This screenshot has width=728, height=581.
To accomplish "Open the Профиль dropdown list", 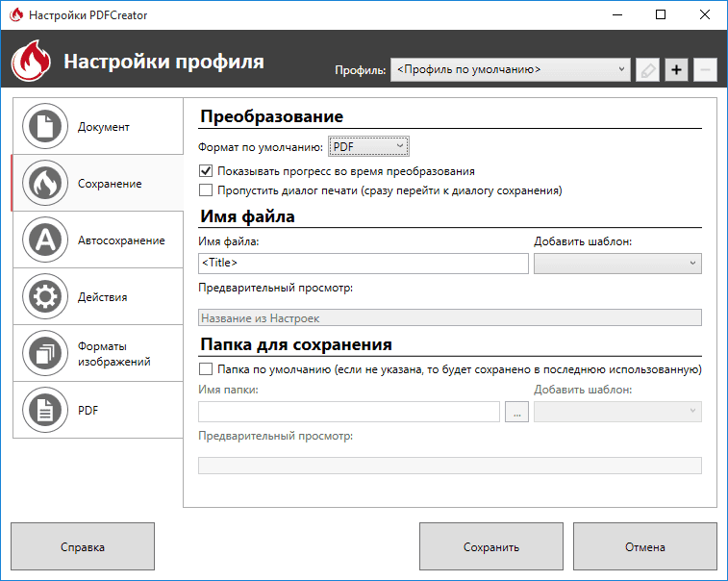I will click(510, 70).
